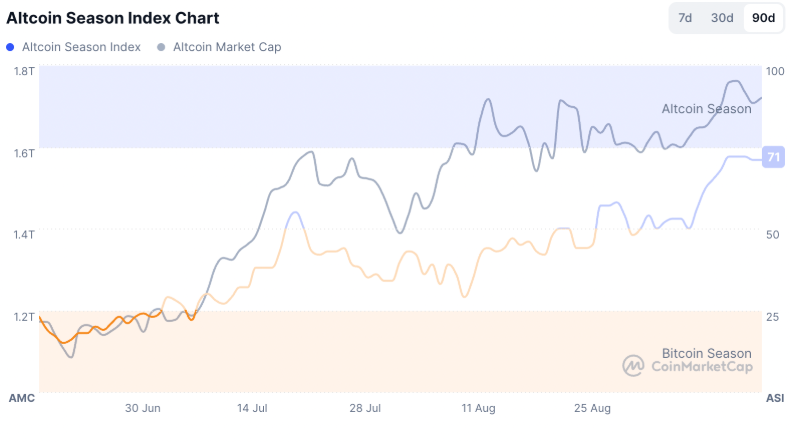Select the 30d time range tab

coord(722,18)
